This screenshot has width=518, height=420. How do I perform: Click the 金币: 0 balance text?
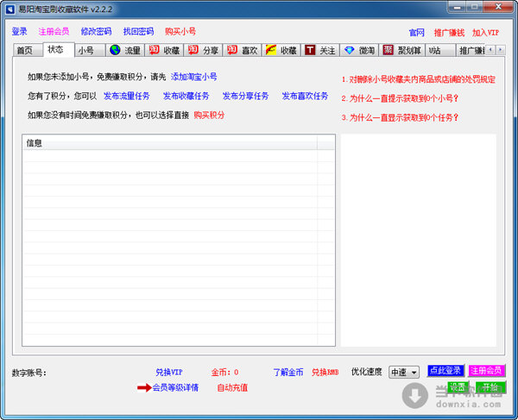[225, 373]
